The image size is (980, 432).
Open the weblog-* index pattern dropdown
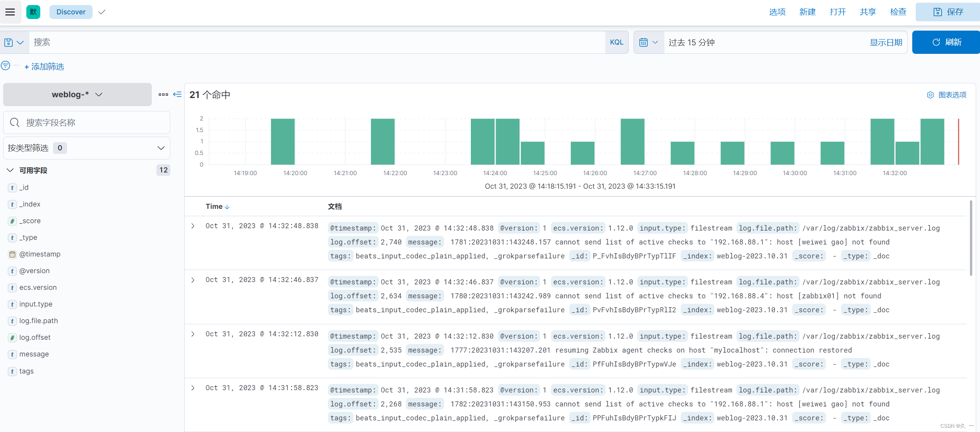click(x=77, y=94)
